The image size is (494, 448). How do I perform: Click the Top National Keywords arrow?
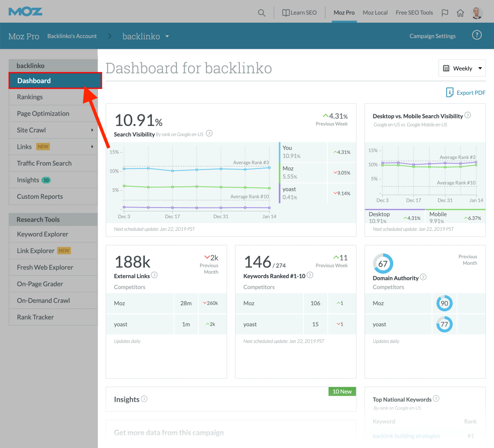coord(436,398)
